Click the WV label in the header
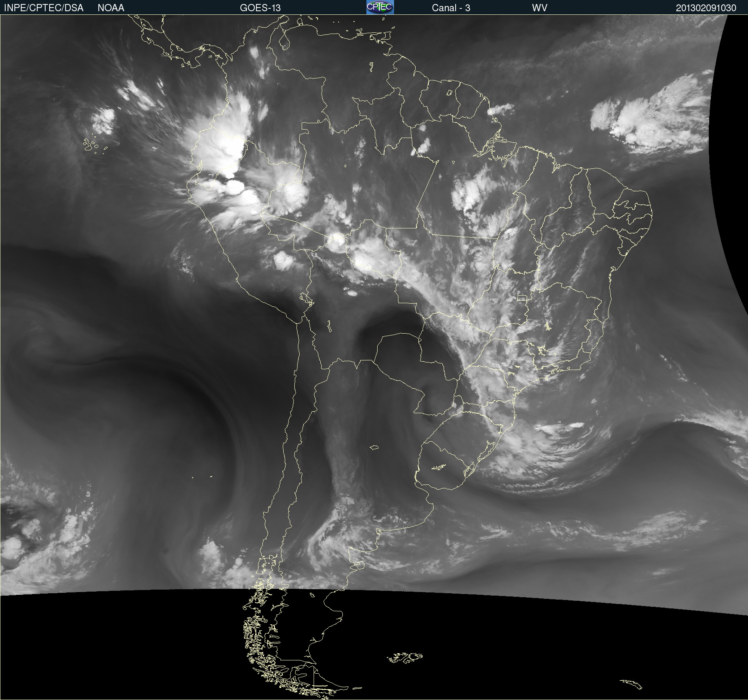 540,8
